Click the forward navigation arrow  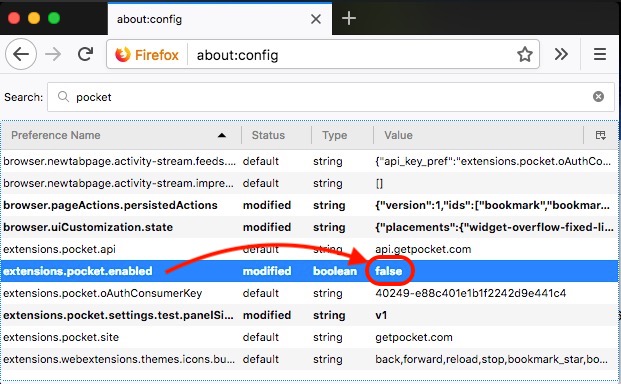[53, 54]
